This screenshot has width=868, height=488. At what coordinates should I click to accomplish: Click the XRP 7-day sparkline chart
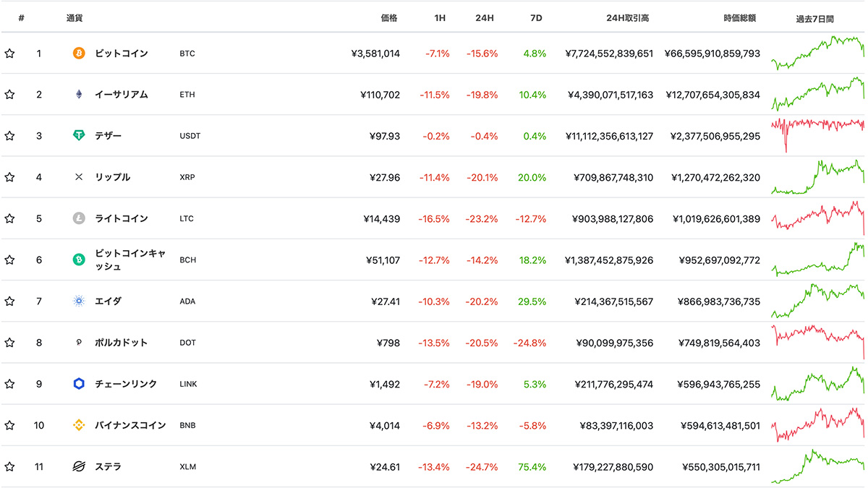click(818, 176)
